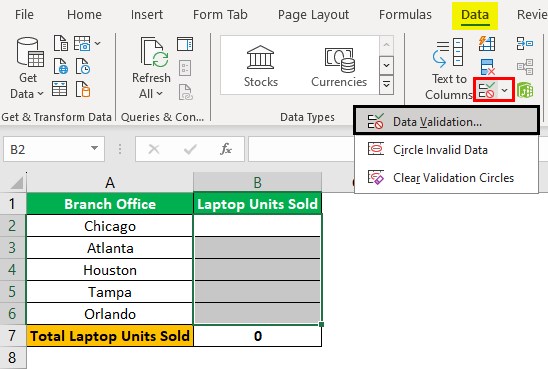Screen dimensions: 548x369
Task: Click the From Picture icon
Action: 82,43
